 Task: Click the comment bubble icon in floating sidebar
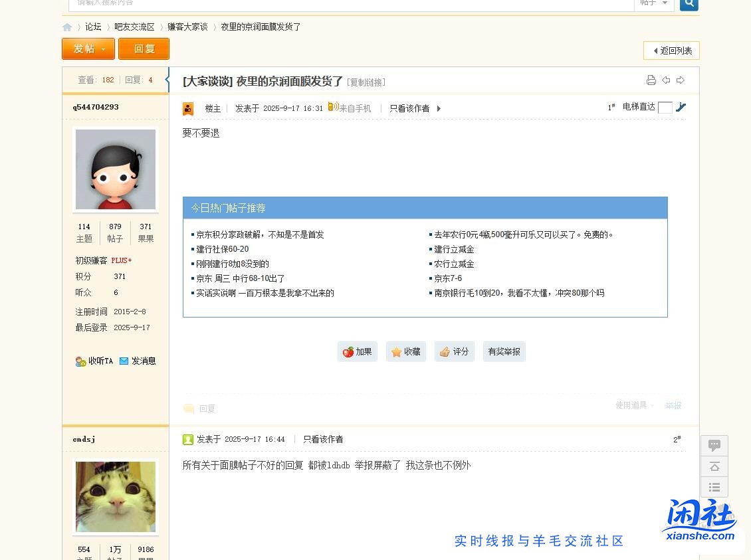(714, 445)
